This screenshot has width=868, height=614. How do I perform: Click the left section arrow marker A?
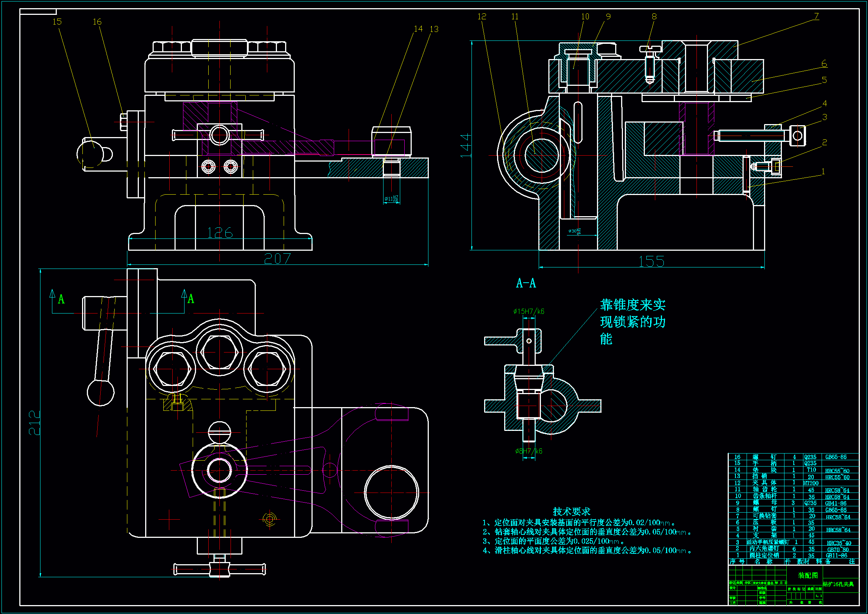61,299
